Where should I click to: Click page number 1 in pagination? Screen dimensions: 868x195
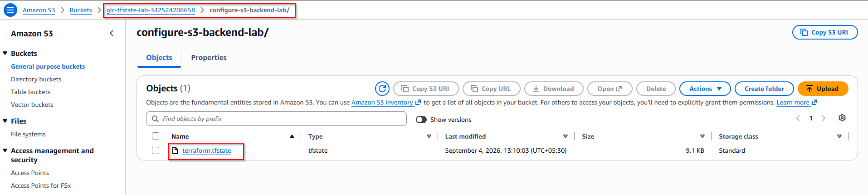(811, 118)
